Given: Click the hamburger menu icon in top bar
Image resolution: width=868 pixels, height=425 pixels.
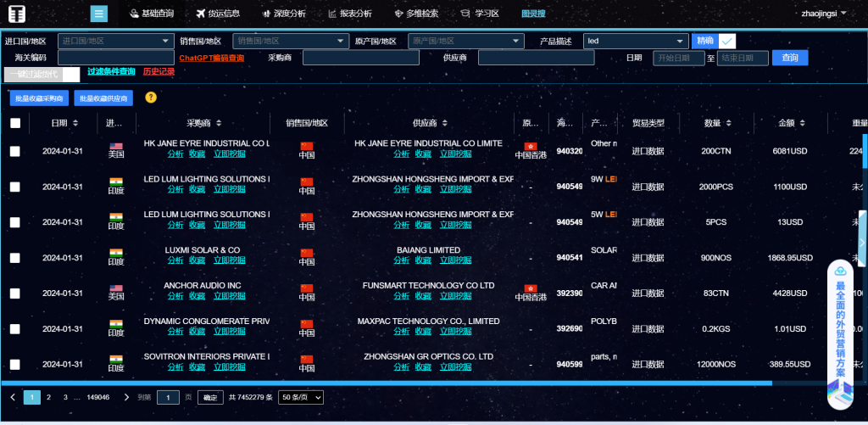Looking at the screenshot, I should (x=99, y=14).
